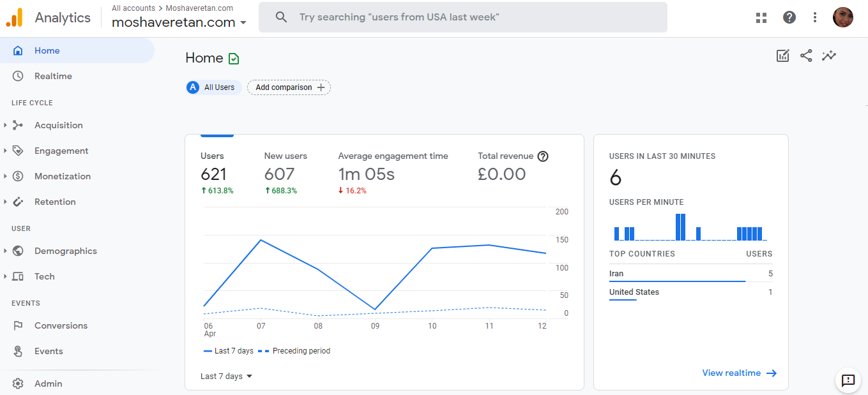The image size is (868, 395).
Task: Expand the Monetization section arrow
Action: pos(5,176)
